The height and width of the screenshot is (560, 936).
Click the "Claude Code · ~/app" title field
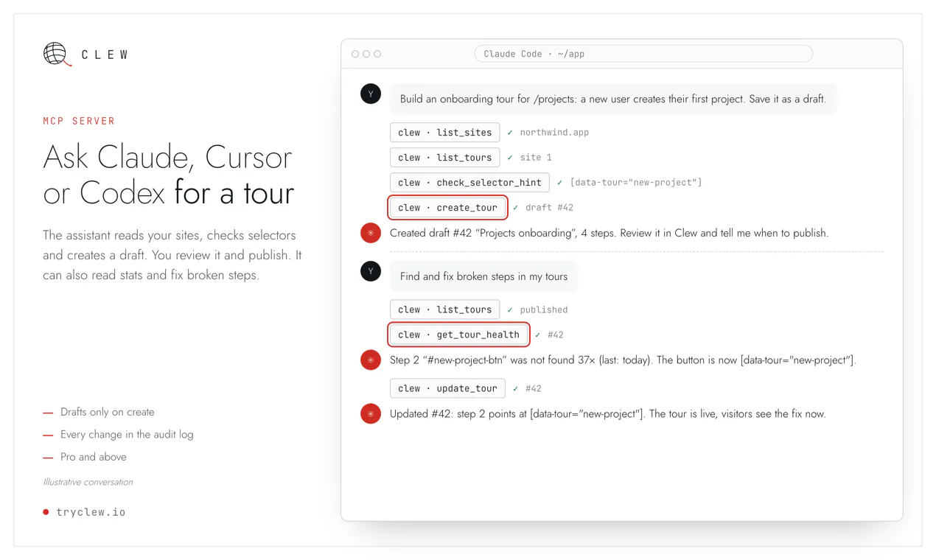coord(643,54)
